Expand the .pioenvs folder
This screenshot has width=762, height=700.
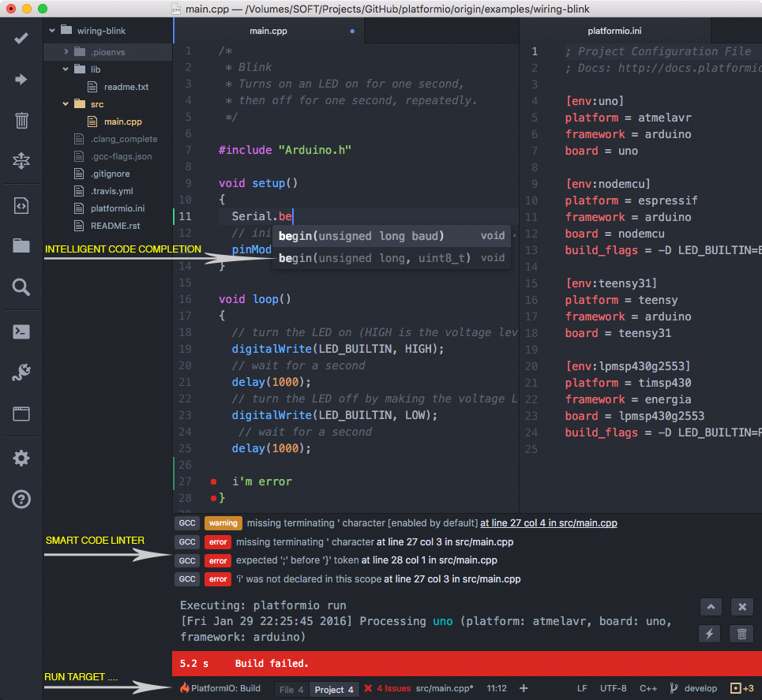tap(66, 51)
